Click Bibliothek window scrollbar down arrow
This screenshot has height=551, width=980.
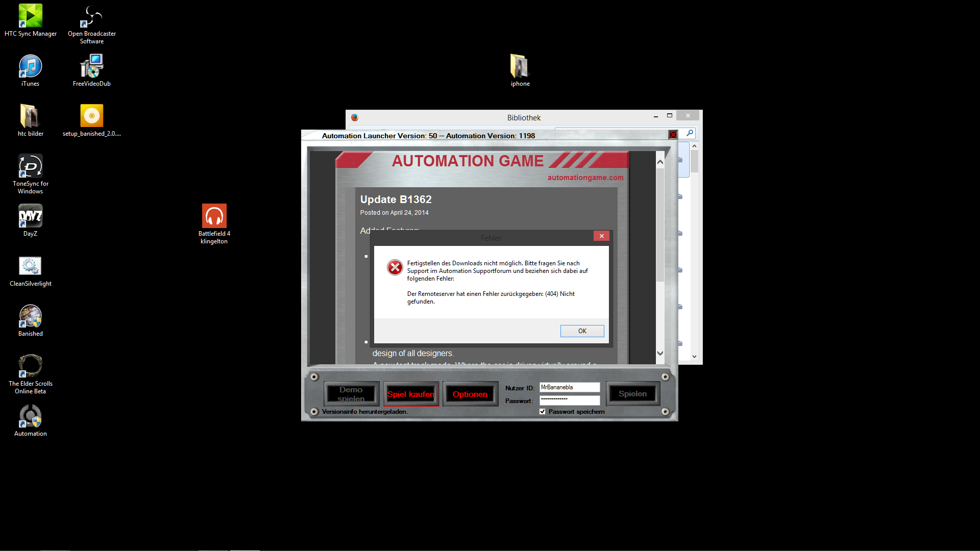[x=694, y=357]
